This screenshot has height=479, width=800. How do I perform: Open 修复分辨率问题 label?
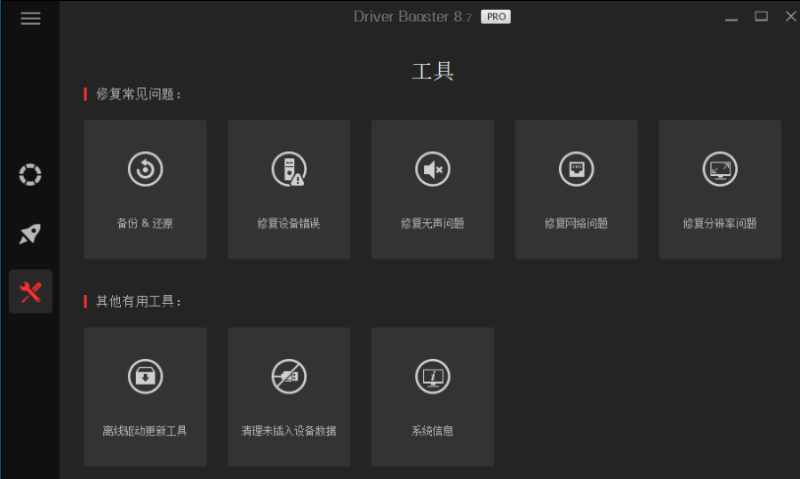click(720, 223)
